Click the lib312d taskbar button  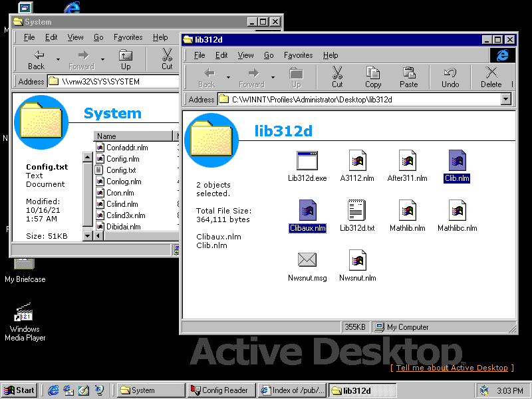tap(362, 390)
